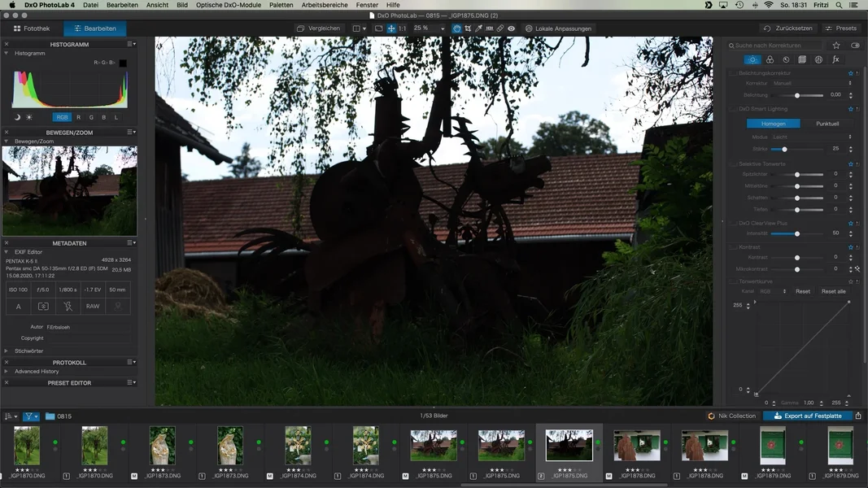The width and height of the screenshot is (868, 488).
Task: Open the Geometry corrections palette icon
Action: (802, 59)
